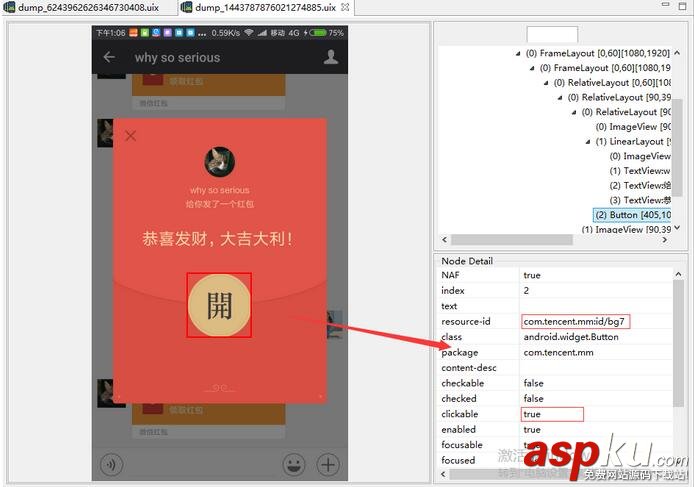Click 恭喜发财, 大吉大利! greeting text

(x=217, y=239)
